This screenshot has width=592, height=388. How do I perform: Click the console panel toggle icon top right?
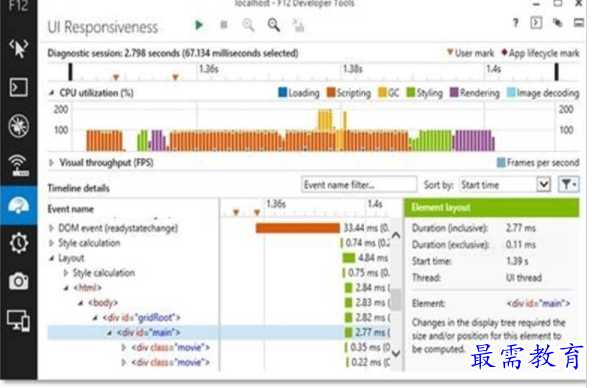click(536, 23)
